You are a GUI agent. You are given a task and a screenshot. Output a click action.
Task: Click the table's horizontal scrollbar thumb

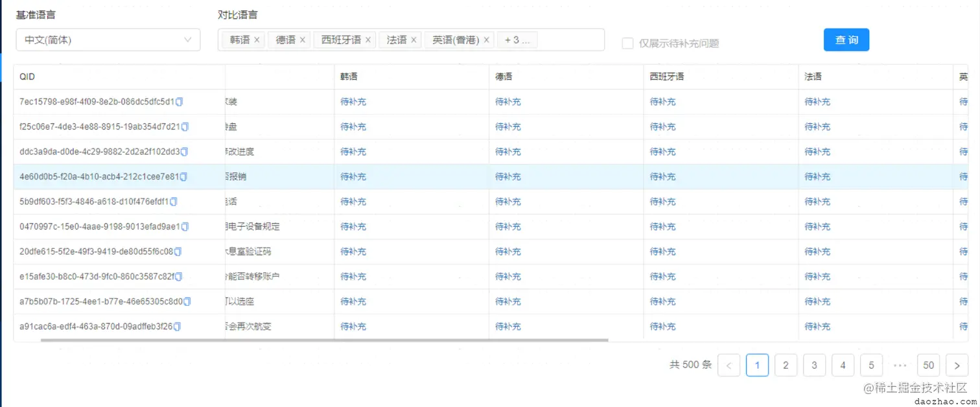pyautogui.click(x=324, y=340)
